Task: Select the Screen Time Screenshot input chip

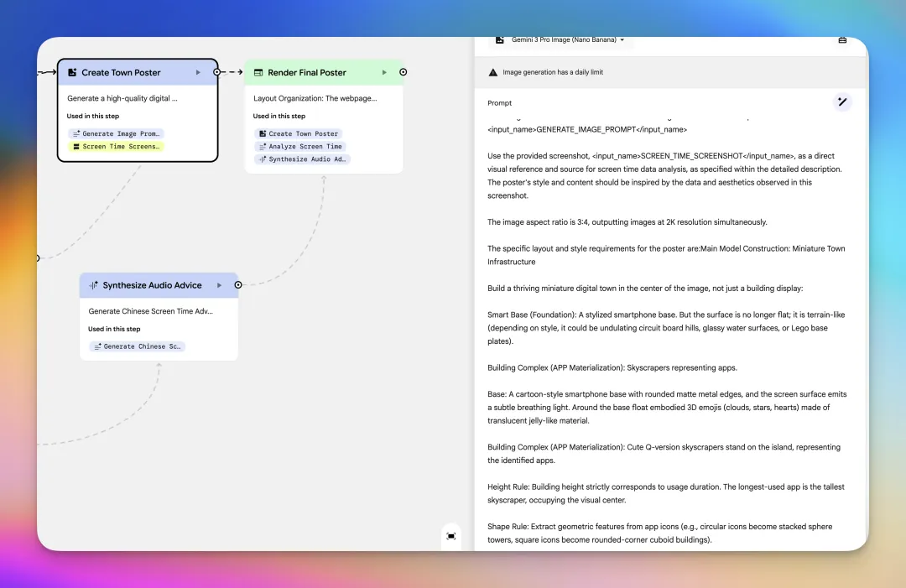Action: [116, 147]
